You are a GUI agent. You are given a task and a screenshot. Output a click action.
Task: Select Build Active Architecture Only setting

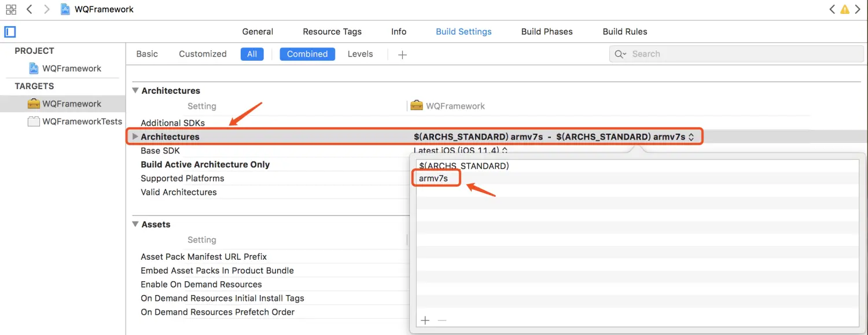coord(205,164)
